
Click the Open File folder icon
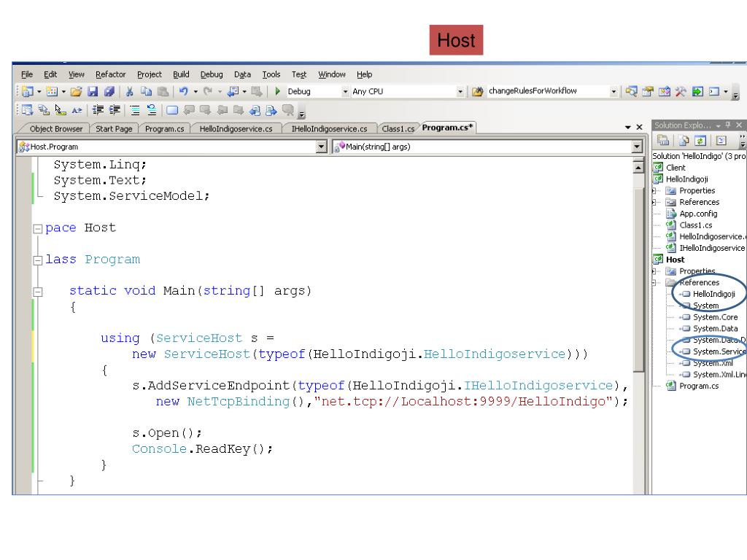[x=76, y=91]
